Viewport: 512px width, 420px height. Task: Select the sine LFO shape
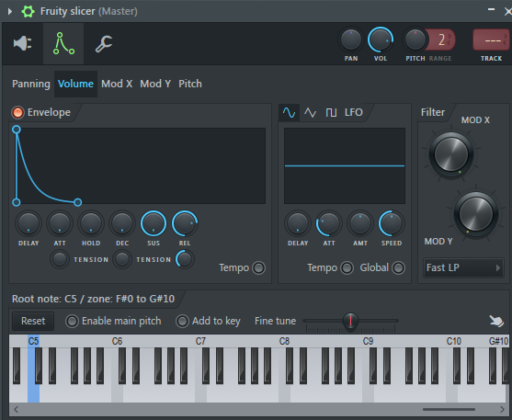tap(289, 113)
